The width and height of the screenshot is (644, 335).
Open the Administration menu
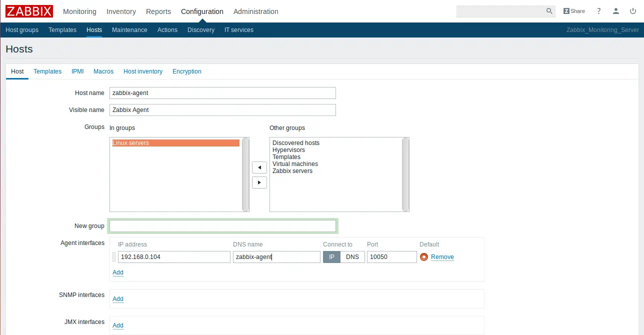coord(256,11)
